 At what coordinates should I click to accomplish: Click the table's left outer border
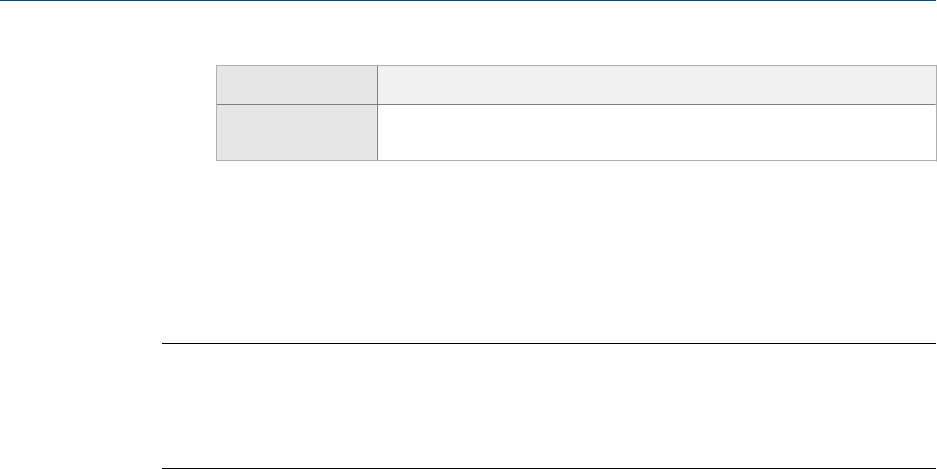coord(217,113)
